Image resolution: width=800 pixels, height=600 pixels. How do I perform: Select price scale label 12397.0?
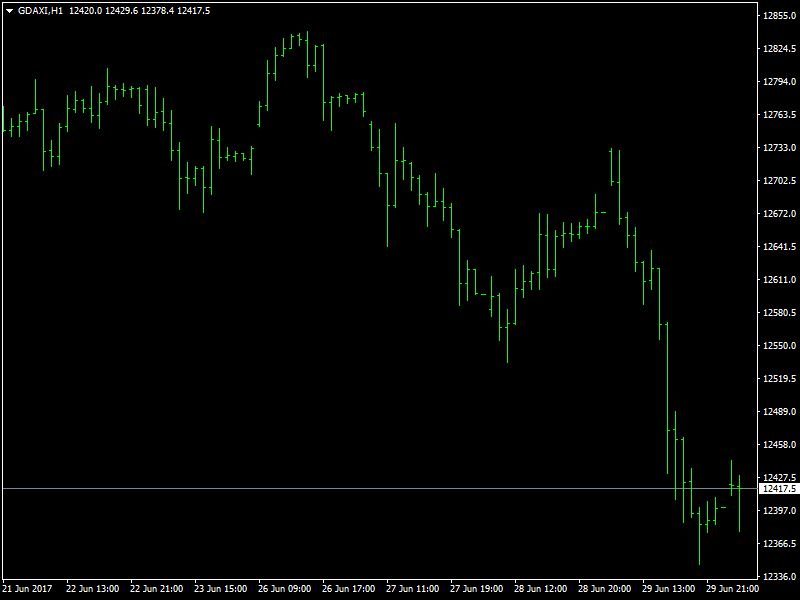click(779, 511)
